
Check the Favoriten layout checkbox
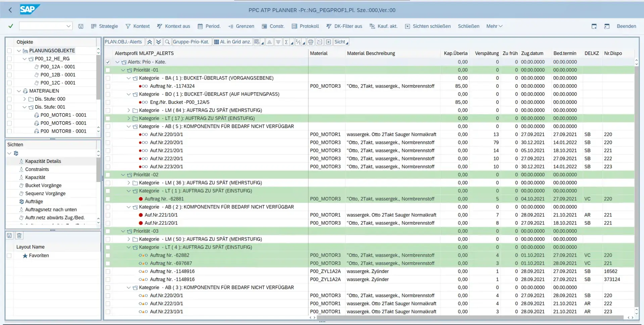click(9, 256)
